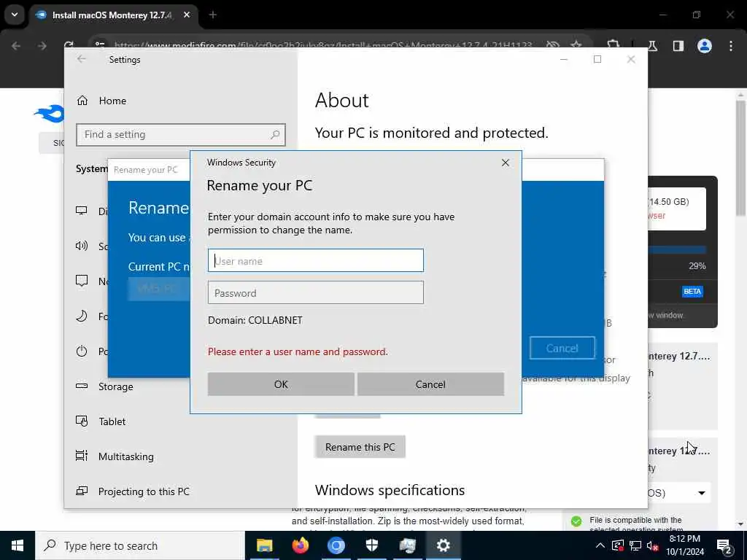
Task: Click the search magnifier in Find a setting
Action: [275, 135]
